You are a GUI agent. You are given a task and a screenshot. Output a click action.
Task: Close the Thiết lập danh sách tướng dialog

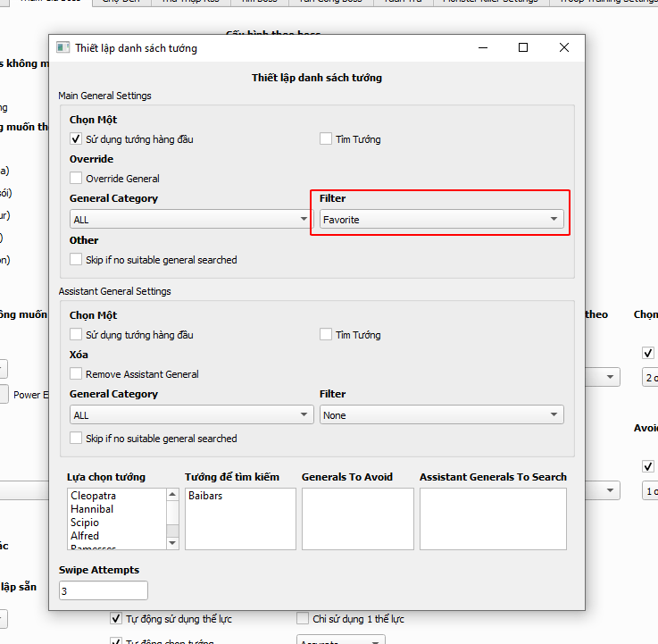coord(564,48)
